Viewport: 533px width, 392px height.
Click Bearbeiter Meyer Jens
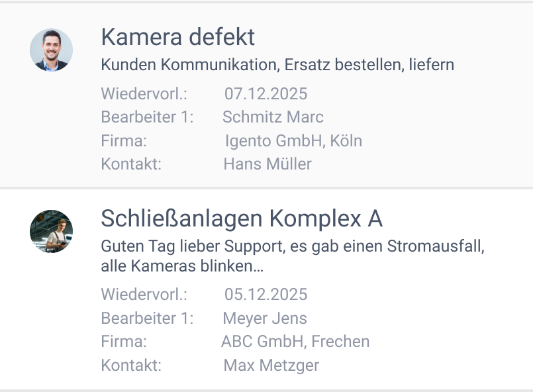point(265,318)
